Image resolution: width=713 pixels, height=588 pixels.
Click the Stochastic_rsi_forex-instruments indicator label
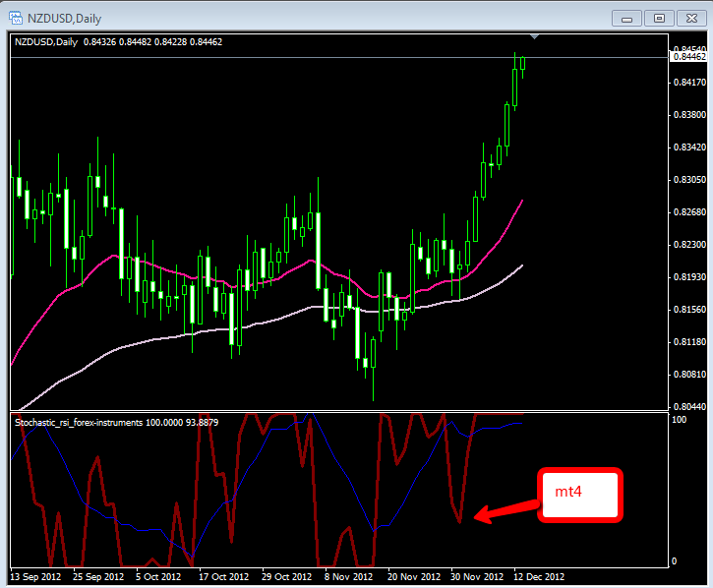[x=116, y=423]
